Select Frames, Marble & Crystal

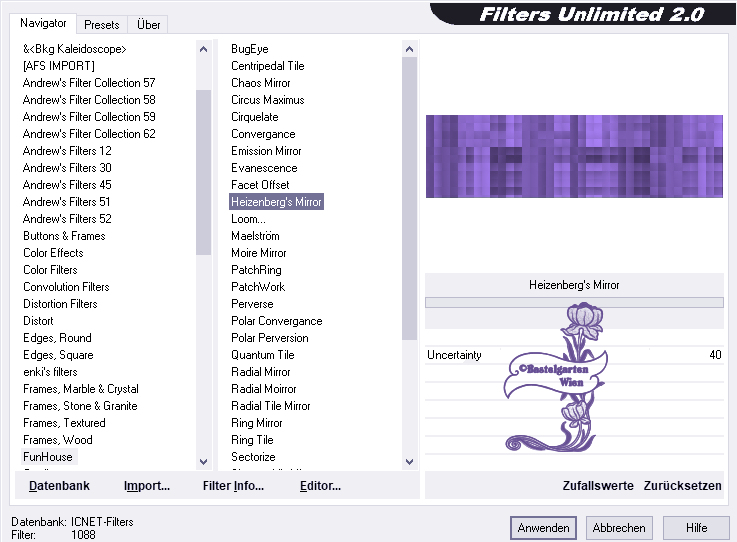tap(81, 389)
